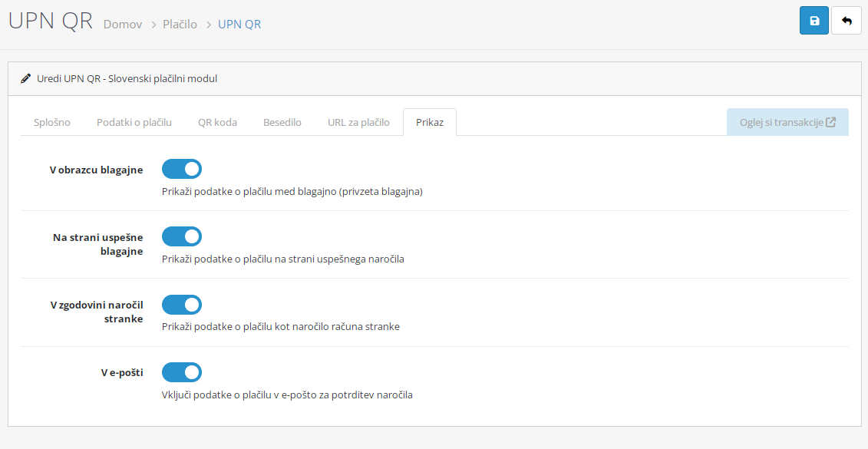Click the large UPN QR page heading
This screenshot has width=868, height=449.
click(x=50, y=21)
